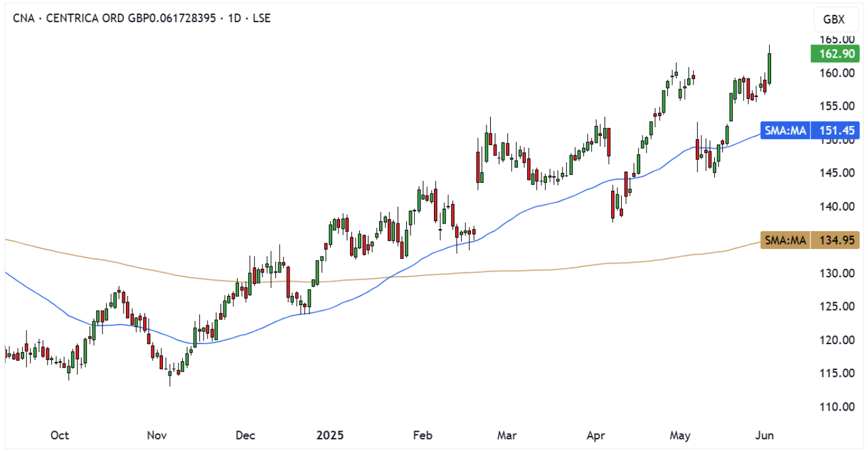The height and width of the screenshot is (454, 868).
Task: Click the 120.00 price axis label
Action: click(x=837, y=340)
